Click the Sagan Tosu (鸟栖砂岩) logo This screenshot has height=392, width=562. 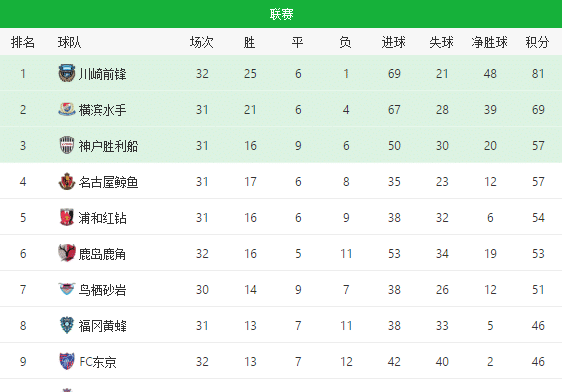[67, 289]
